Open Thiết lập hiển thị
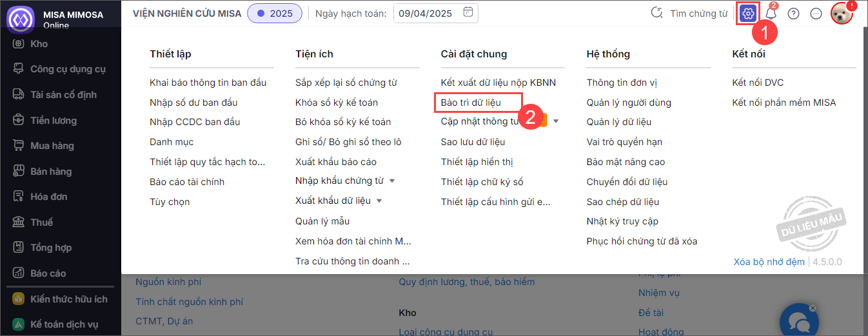 477,162
